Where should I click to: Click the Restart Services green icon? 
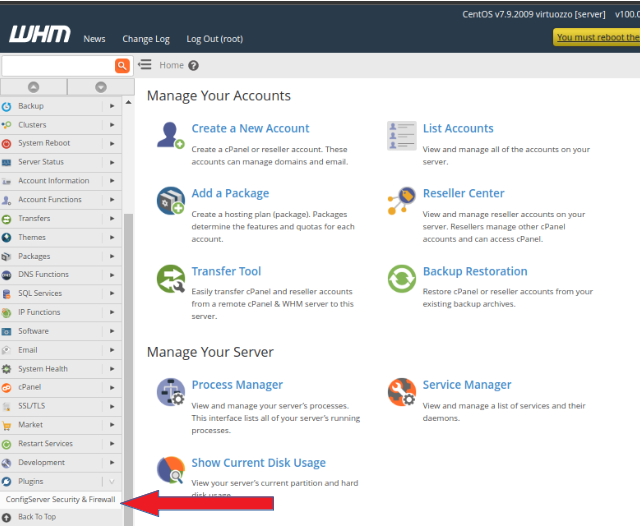click(7, 444)
